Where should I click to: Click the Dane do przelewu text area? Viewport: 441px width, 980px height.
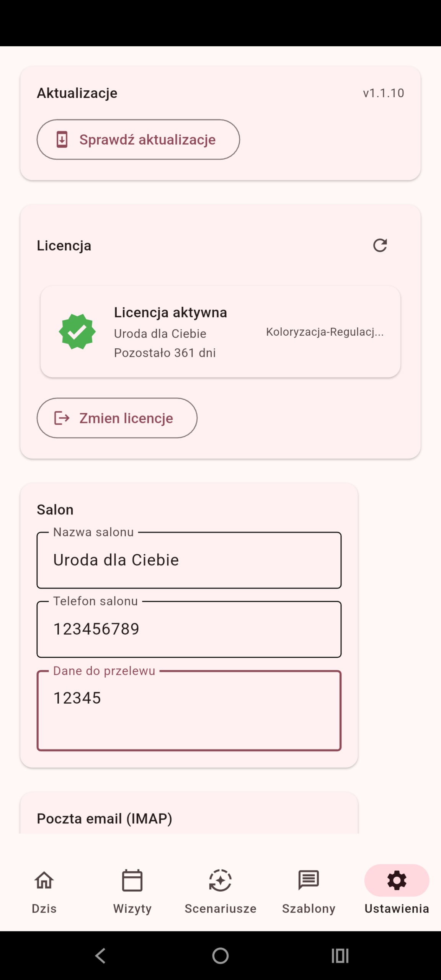pyautogui.click(x=189, y=710)
